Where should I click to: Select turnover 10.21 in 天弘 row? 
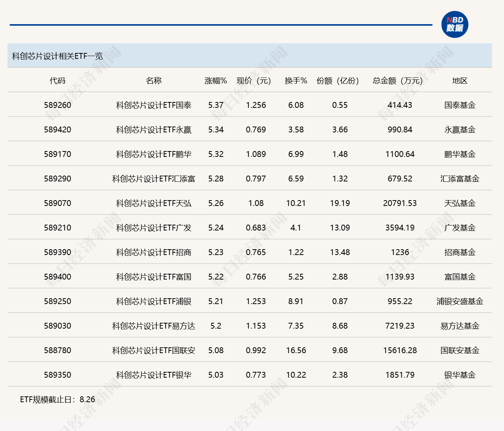click(x=296, y=203)
